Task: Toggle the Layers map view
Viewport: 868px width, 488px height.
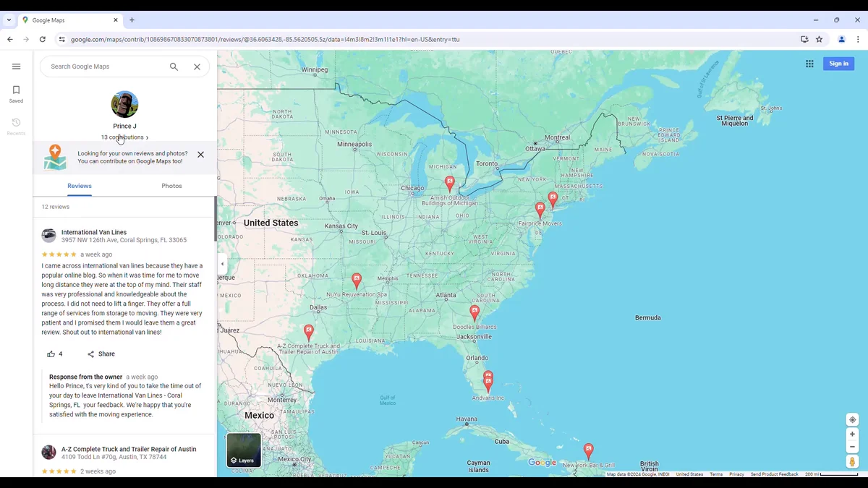Action: pyautogui.click(x=244, y=450)
